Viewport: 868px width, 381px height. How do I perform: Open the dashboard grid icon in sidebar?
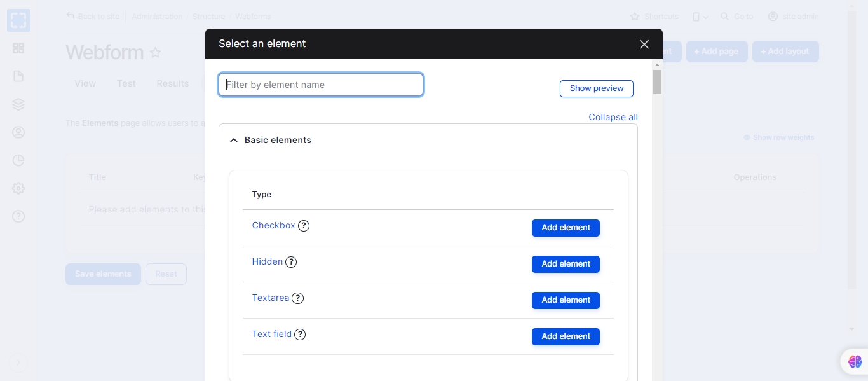(x=18, y=48)
